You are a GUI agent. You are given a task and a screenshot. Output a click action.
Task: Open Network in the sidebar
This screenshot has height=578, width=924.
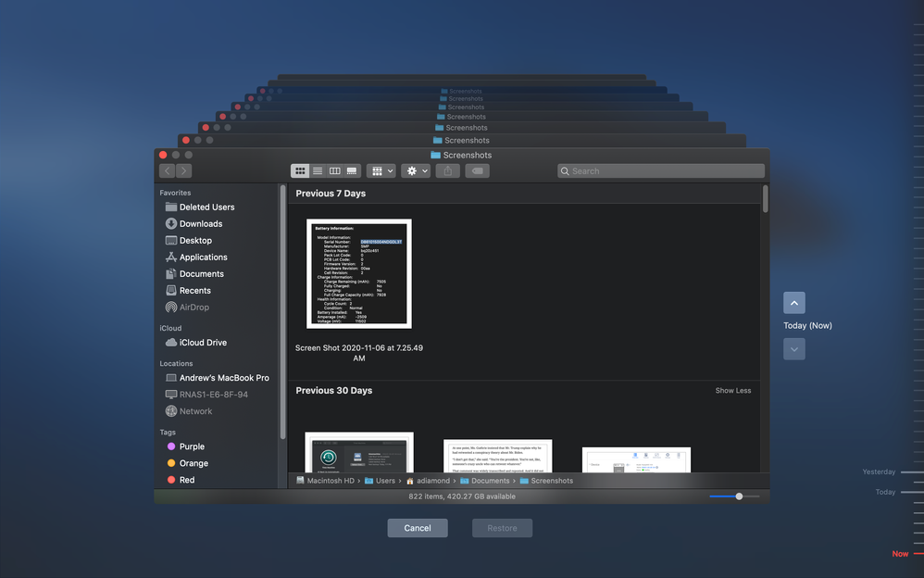pos(189,411)
